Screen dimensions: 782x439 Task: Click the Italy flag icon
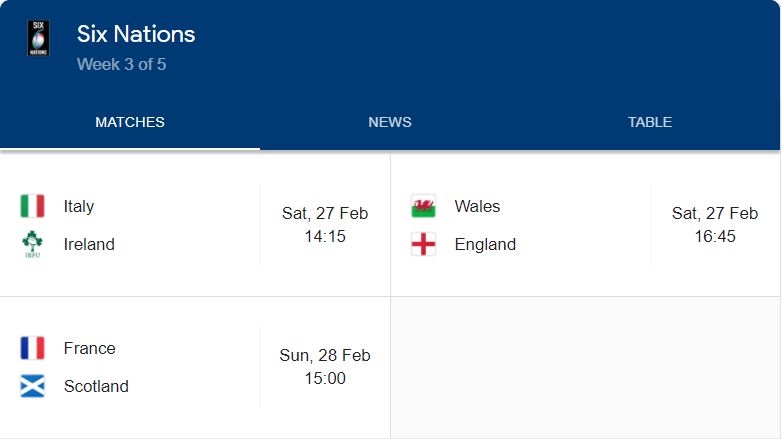click(x=32, y=206)
